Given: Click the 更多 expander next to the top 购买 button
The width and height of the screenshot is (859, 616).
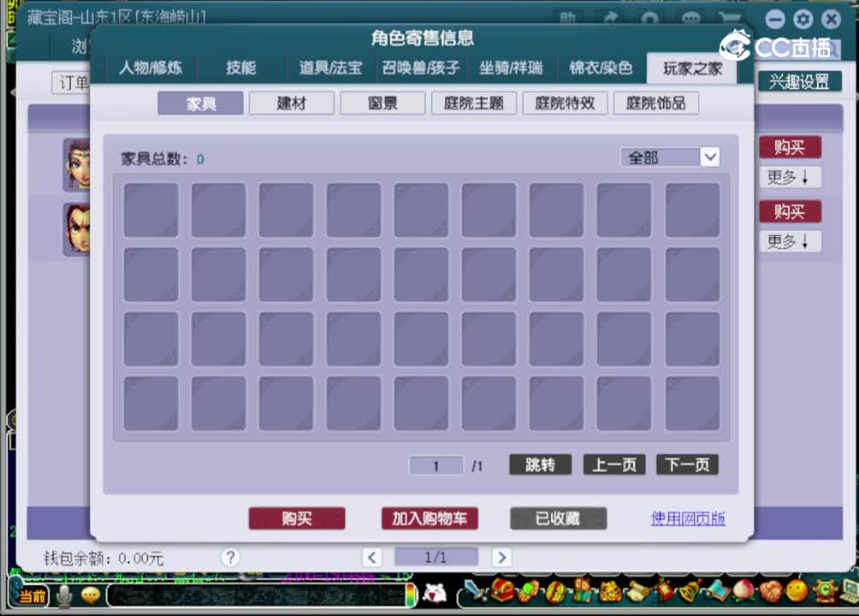Looking at the screenshot, I should (790, 177).
